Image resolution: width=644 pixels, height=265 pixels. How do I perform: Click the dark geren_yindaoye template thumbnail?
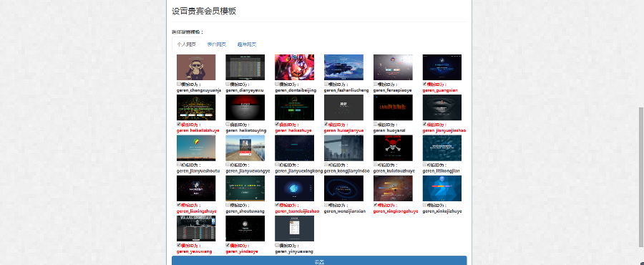pyautogui.click(x=245, y=228)
